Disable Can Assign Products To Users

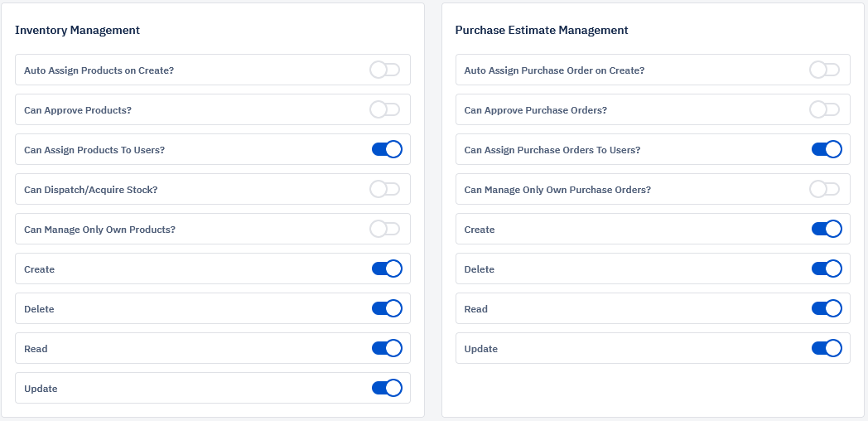click(387, 149)
